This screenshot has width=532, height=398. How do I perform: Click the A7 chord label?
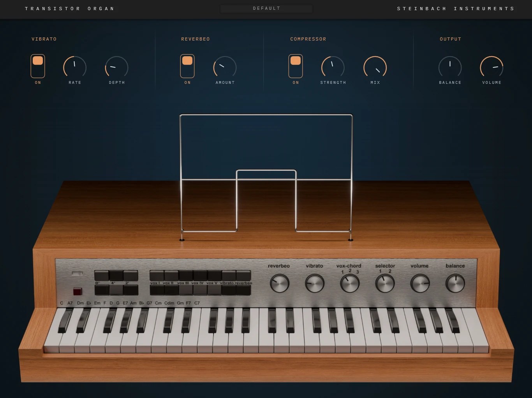[70, 303]
